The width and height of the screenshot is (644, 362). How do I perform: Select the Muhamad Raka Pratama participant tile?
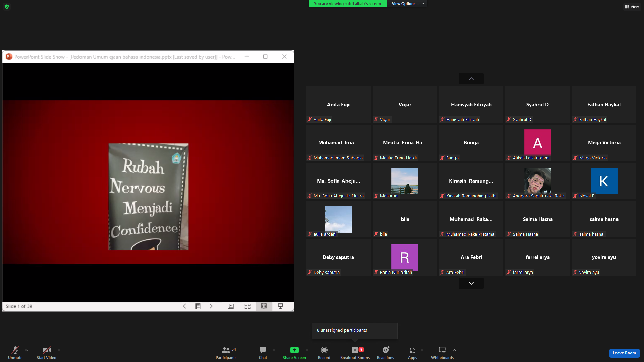point(471,219)
